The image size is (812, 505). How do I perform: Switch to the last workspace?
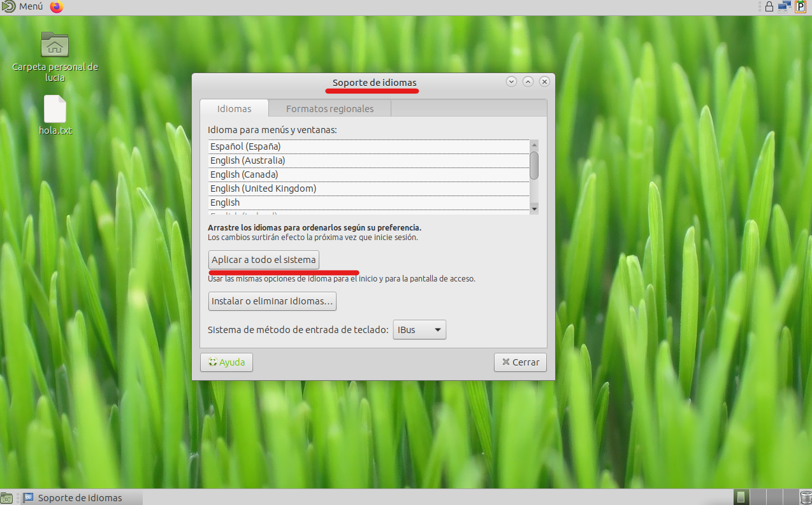(790, 497)
